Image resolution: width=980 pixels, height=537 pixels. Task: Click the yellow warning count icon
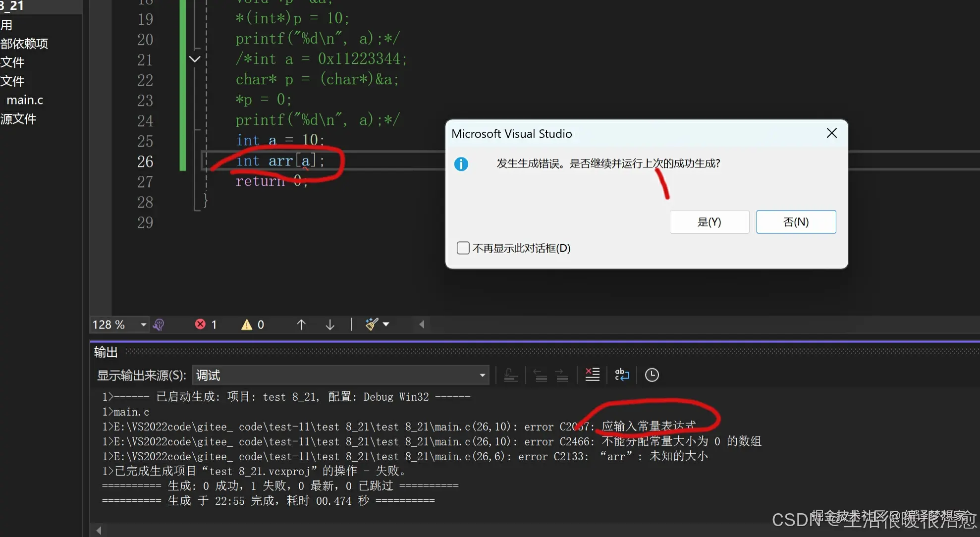click(247, 324)
